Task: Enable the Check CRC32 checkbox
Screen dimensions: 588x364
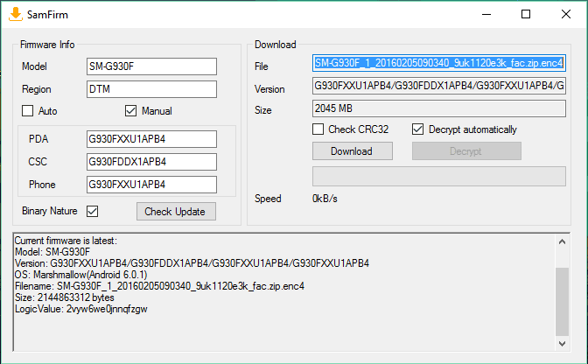Action: (x=318, y=129)
